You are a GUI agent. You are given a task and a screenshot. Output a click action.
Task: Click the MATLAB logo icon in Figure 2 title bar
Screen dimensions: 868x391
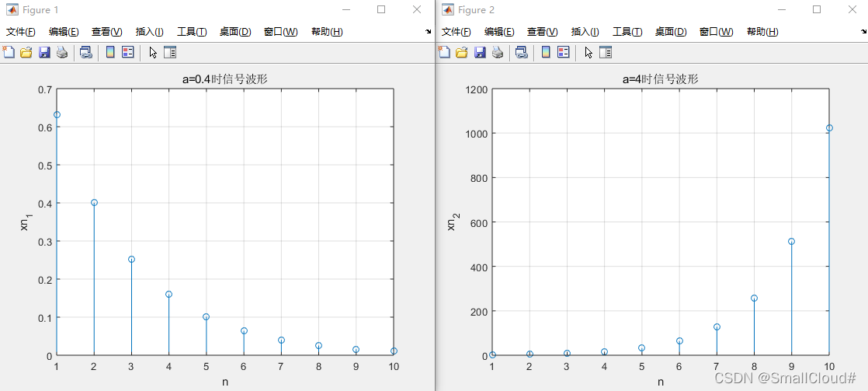(447, 9)
